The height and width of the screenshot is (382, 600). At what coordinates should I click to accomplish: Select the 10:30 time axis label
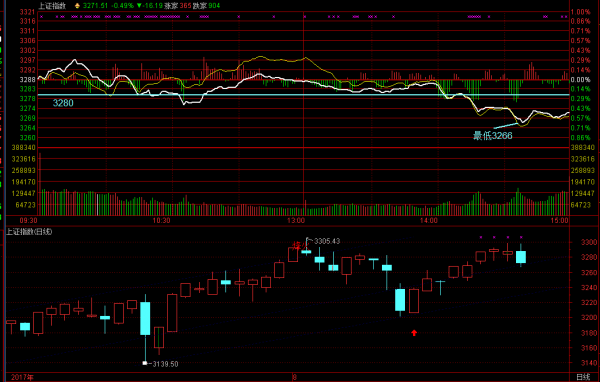point(161,221)
